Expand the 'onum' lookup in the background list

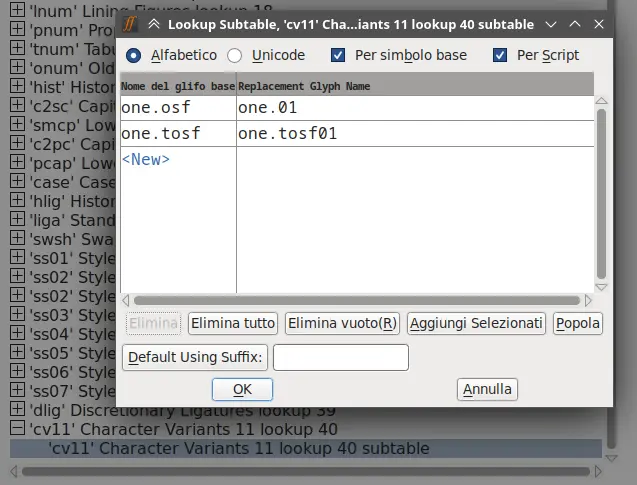pos(17,67)
